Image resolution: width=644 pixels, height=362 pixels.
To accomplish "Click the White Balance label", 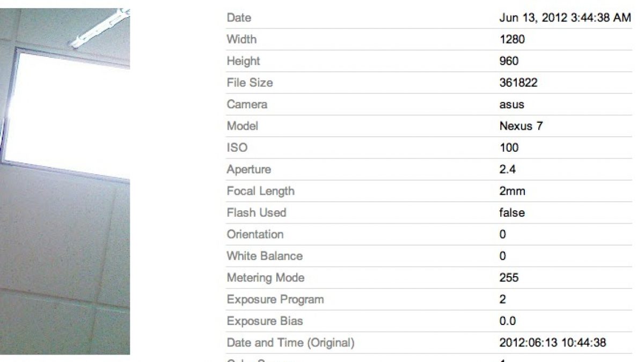I will pyautogui.click(x=265, y=256).
